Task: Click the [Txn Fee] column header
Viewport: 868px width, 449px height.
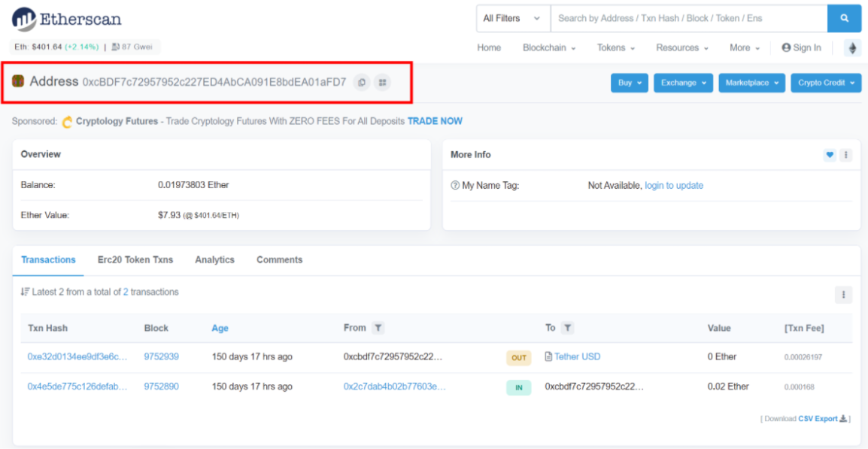Action: [x=804, y=329]
